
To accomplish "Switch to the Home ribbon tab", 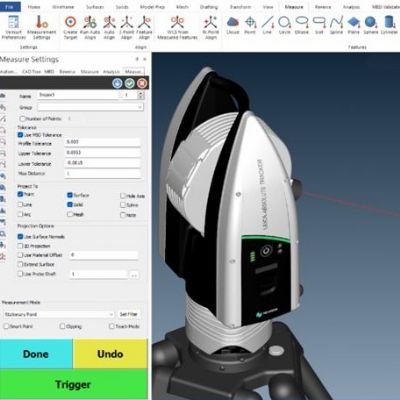I will 34,7.
